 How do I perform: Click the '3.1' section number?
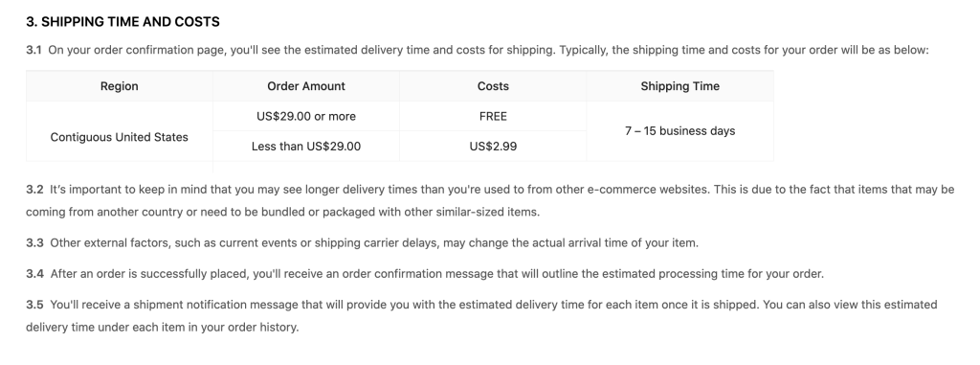pyautogui.click(x=33, y=50)
